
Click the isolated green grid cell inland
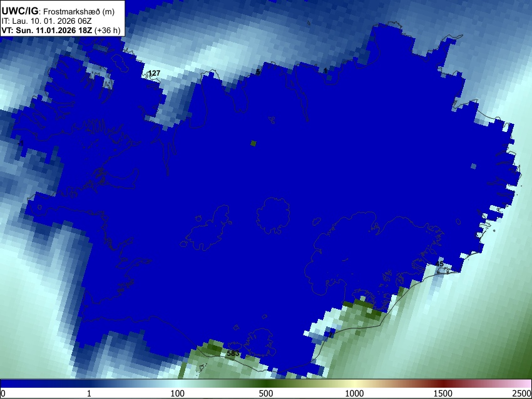tap(253, 143)
